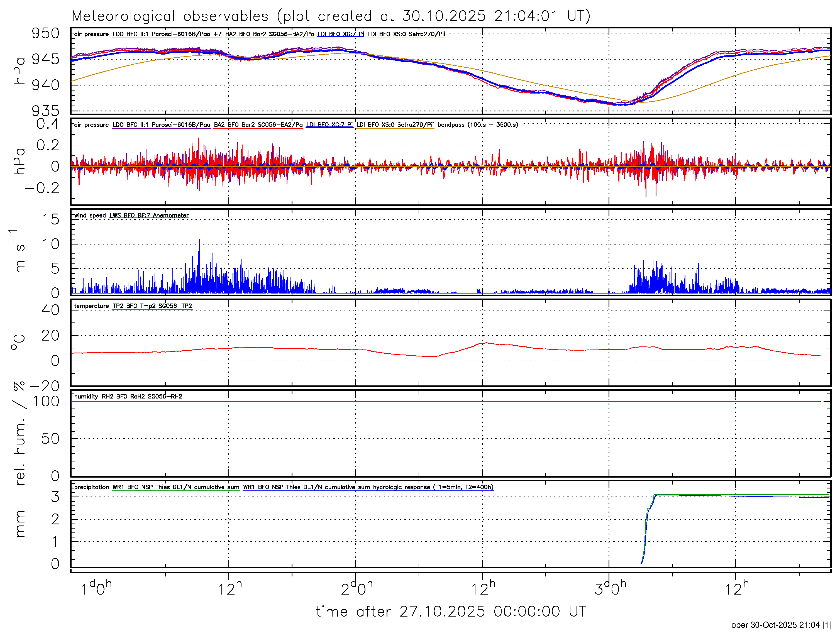Click the '°C' temperature axis label
The image size is (840, 638).
click(18, 342)
